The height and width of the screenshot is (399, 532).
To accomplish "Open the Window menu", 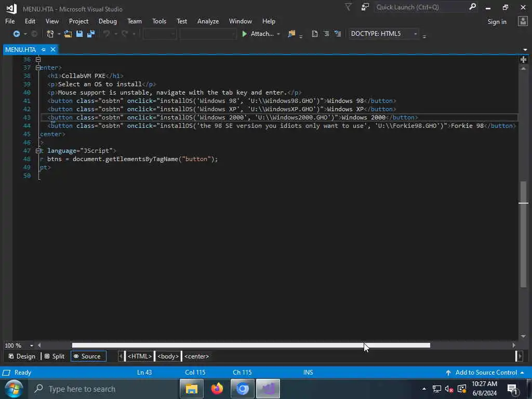I will click(240, 21).
